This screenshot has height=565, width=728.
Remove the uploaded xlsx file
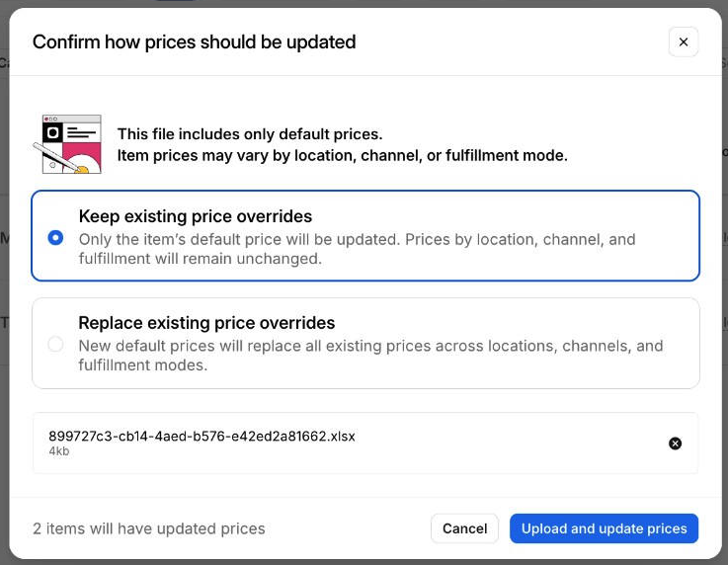675,444
